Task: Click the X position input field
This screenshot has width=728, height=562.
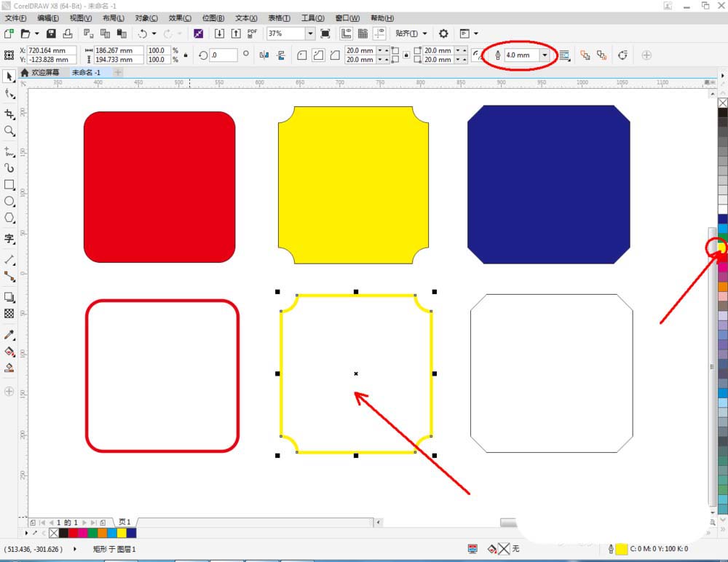Action: tap(52, 50)
